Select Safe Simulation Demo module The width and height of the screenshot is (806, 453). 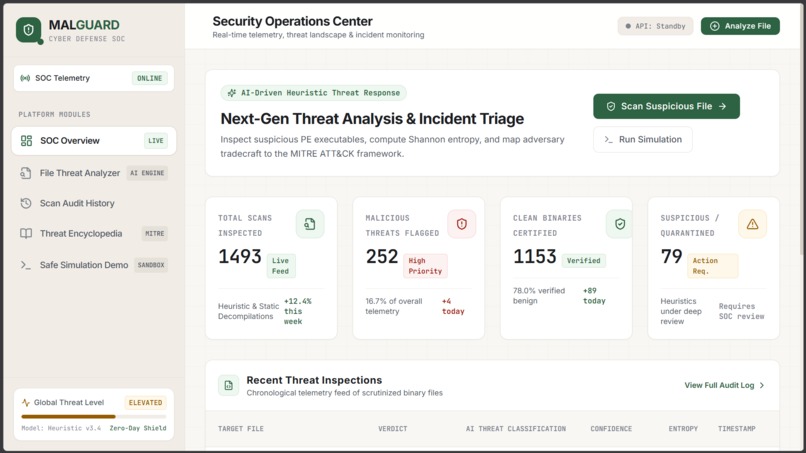(x=94, y=265)
